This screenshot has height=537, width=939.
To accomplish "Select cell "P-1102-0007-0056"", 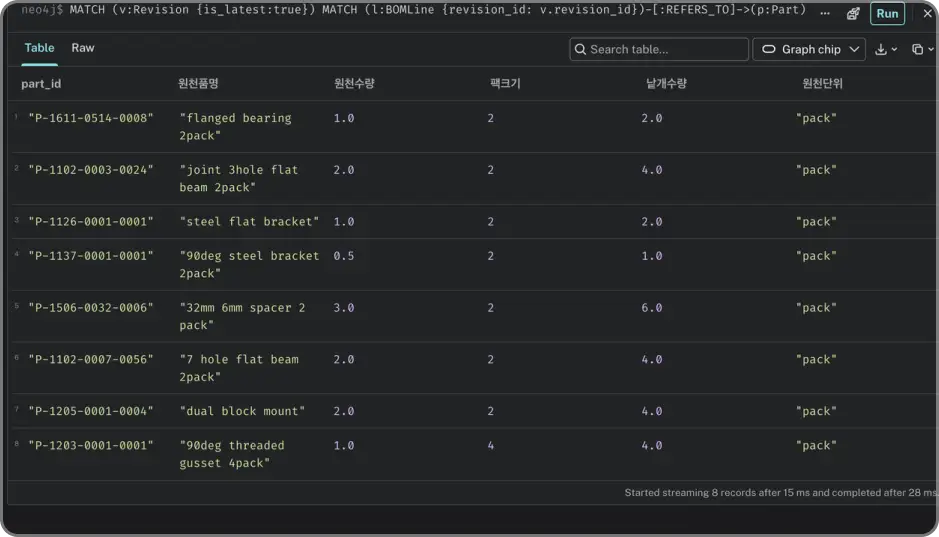I will point(91,359).
